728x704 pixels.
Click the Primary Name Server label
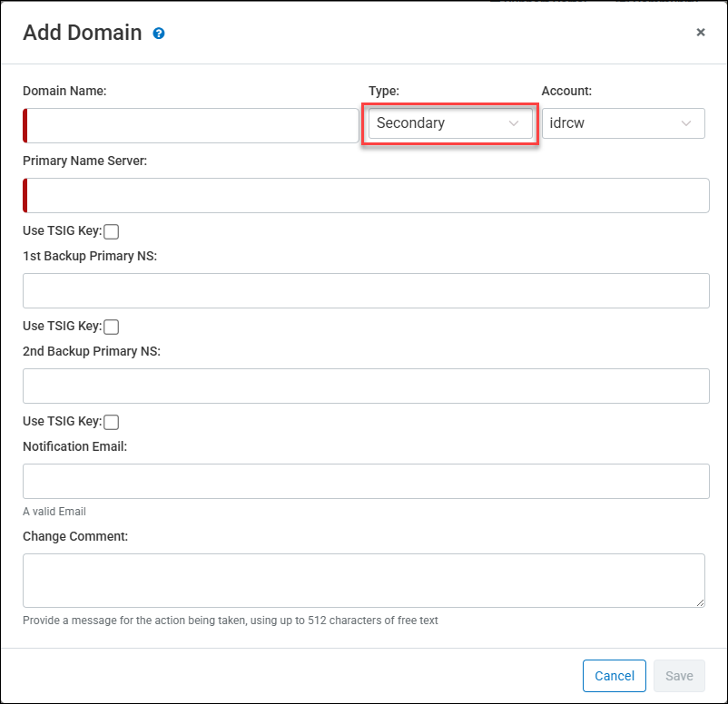(x=84, y=161)
